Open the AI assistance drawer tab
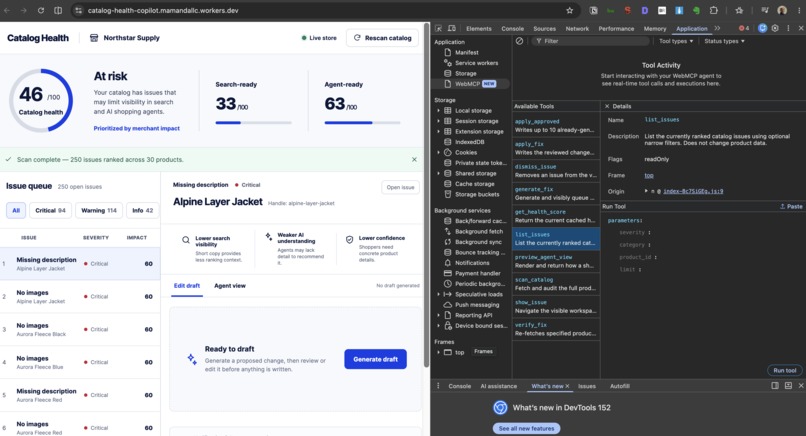The height and width of the screenshot is (436, 806). point(499,386)
